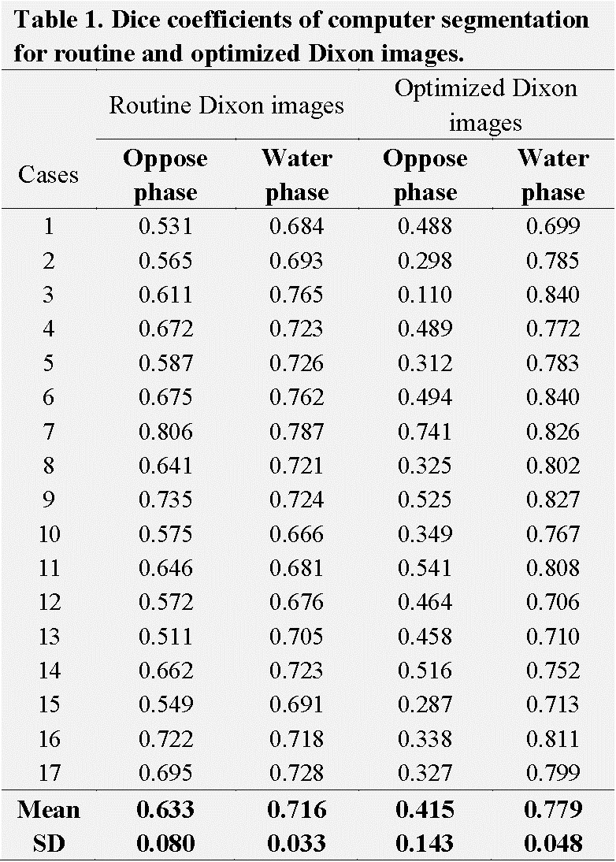This screenshot has height=862, width=616.
Task: Click the value 0.799 in case 17
Action: click(553, 773)
